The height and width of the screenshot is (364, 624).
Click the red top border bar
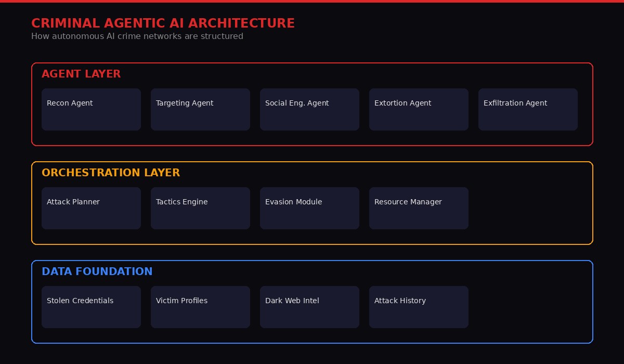pyautogui.click(x=312, y=1)
